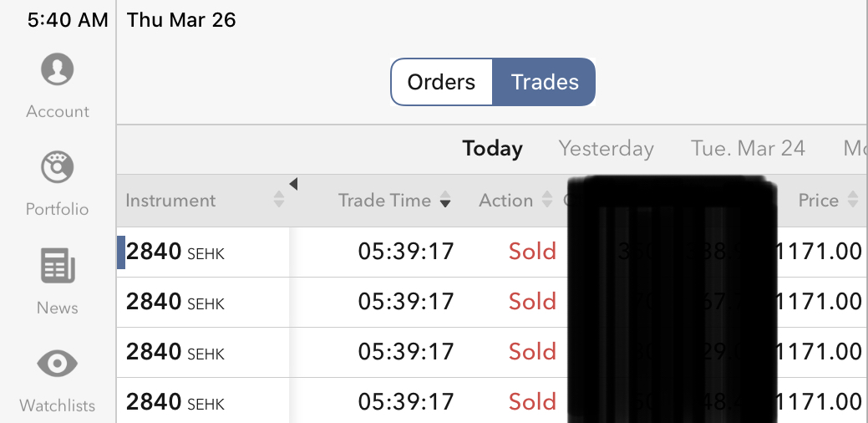
Task: Click the Sold label in third row
Action: pyautogui.click(x=532, y=352)
